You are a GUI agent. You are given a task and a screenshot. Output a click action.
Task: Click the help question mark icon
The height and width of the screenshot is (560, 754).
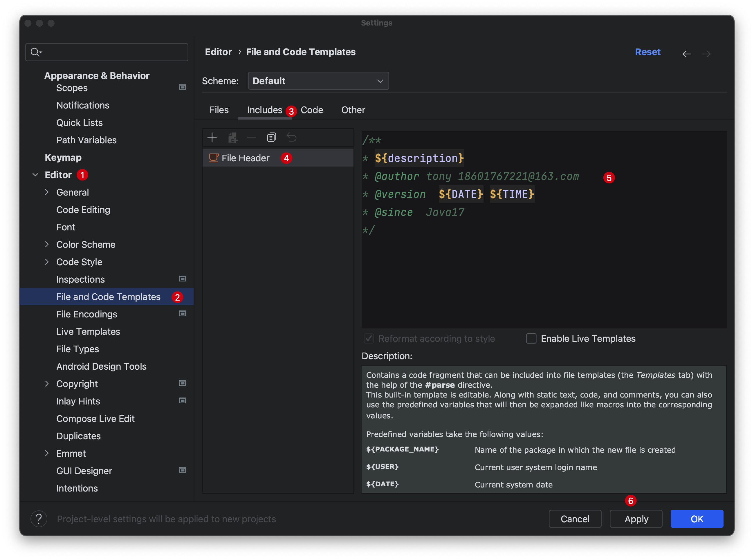pyautogui.click(x=39, y=519)
